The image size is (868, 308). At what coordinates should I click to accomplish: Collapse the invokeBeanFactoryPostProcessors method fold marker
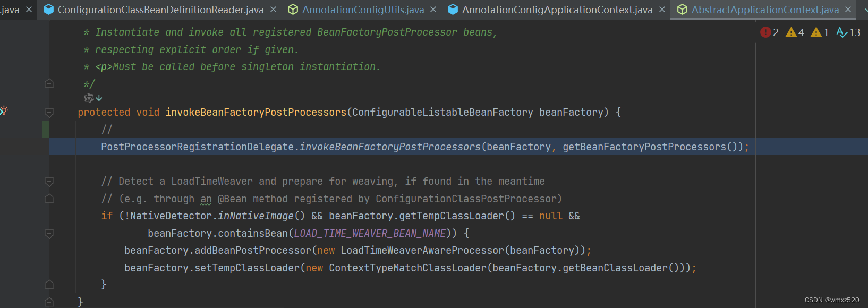coord(49,112)
